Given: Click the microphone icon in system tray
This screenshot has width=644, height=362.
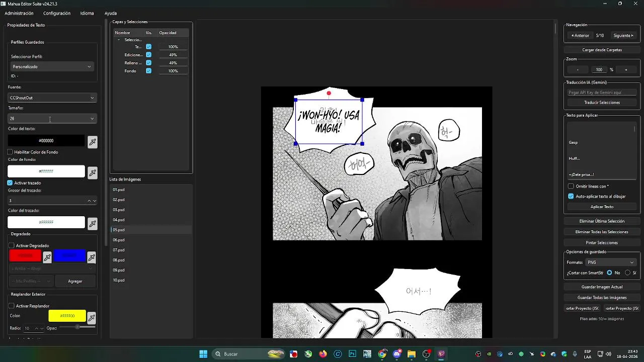Looking at the screenshot, I should tap(575, 354).
